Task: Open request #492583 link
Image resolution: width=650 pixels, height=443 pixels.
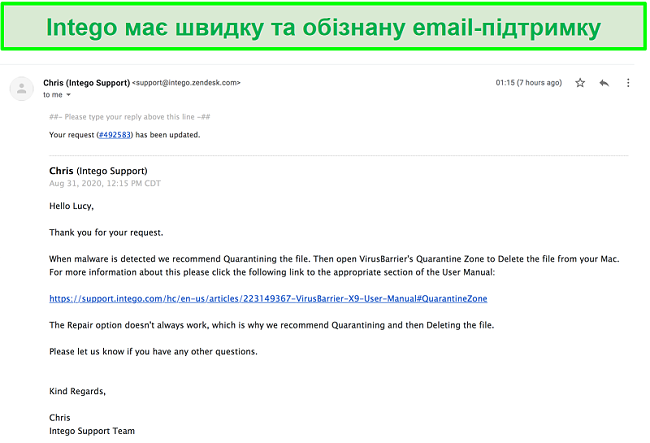Action: pyautogui.click(x=114, y=135)
